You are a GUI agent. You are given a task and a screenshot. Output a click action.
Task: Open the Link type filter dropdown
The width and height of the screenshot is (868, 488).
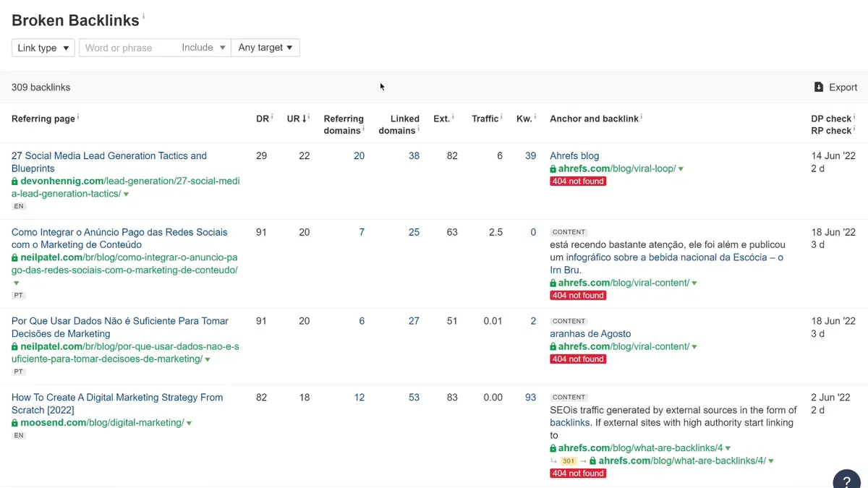click(x=43, y=48)
